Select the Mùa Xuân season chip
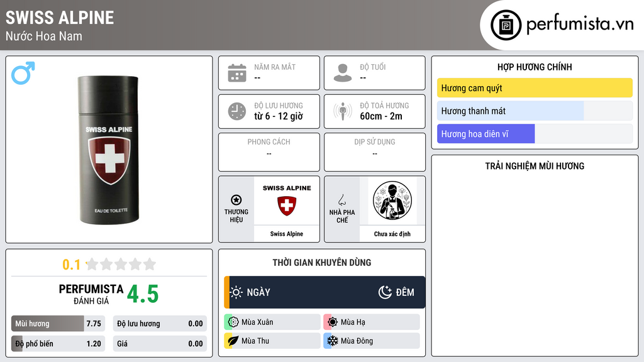This screenshot has width=644, height=362. click(x=272, y=322)
